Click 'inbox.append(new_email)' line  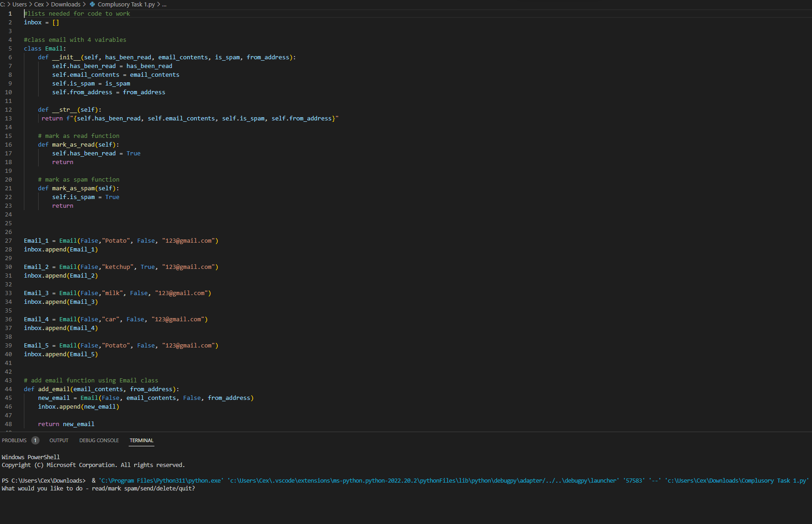tap(79, 406)
